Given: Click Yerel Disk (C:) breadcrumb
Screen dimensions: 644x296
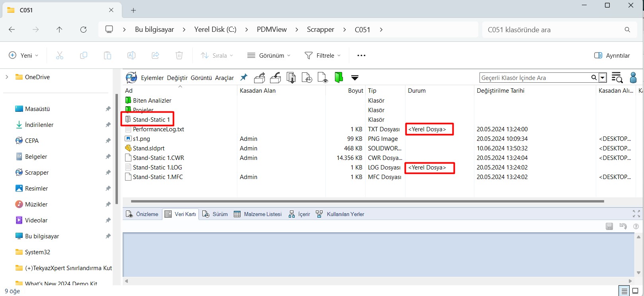Looking at the screenshot, I should pyautogui.click(x=215, y=29).
